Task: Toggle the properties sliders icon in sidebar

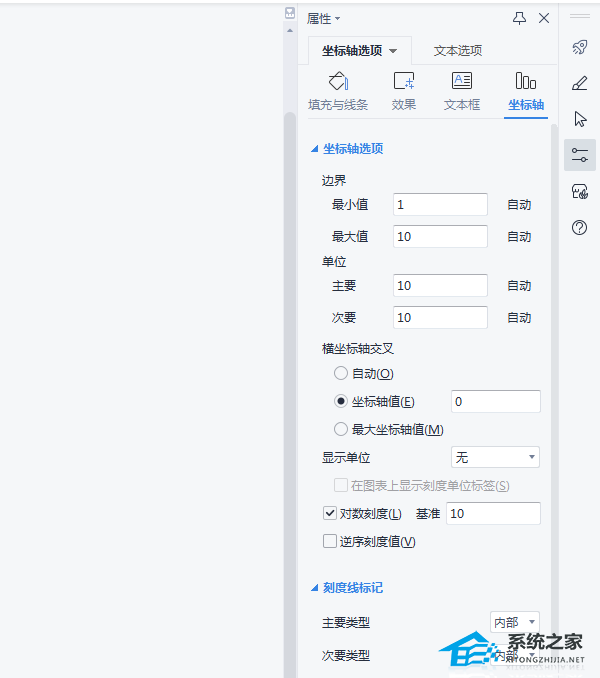Action: (x=580, y=155)
